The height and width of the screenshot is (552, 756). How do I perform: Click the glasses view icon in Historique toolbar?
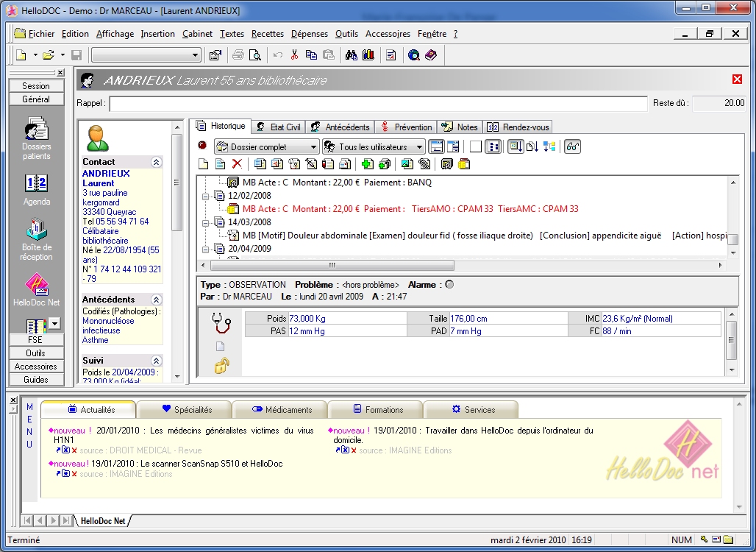coord(573,146)
